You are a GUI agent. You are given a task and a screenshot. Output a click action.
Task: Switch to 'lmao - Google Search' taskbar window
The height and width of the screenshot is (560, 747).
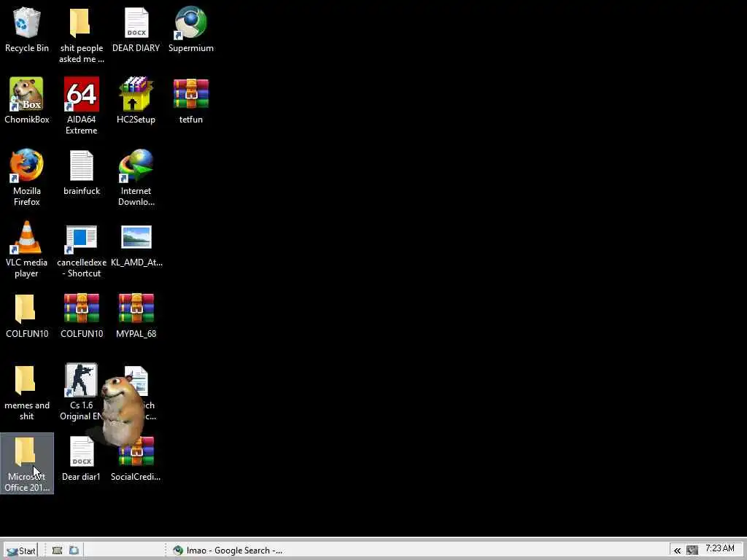[x=228, y=551]
